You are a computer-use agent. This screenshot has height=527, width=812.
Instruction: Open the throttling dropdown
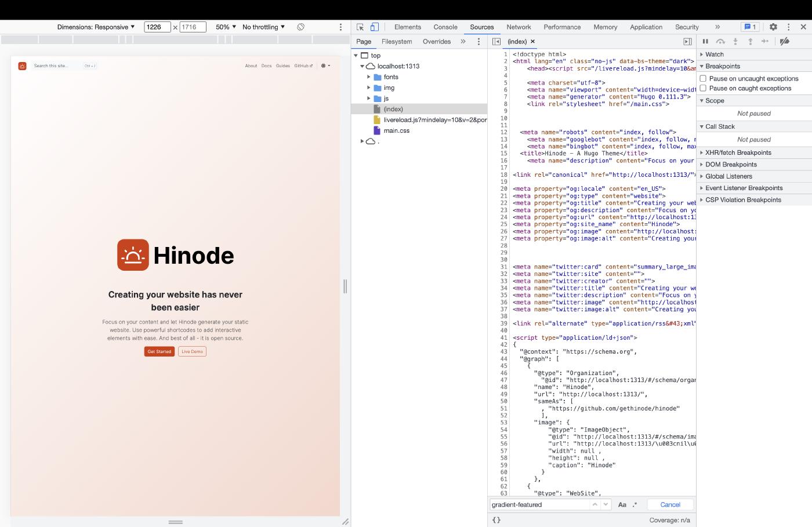click(263, 27)
